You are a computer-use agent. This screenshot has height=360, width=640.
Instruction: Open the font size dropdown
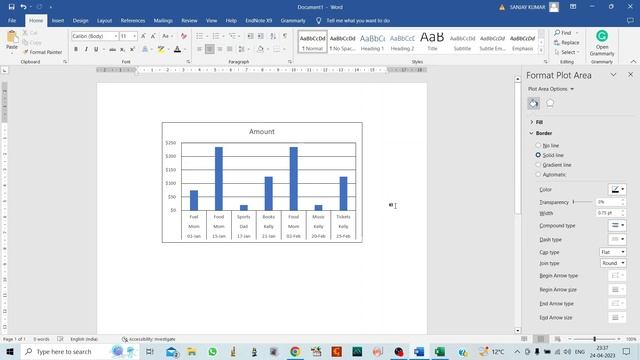pos(134,36)
